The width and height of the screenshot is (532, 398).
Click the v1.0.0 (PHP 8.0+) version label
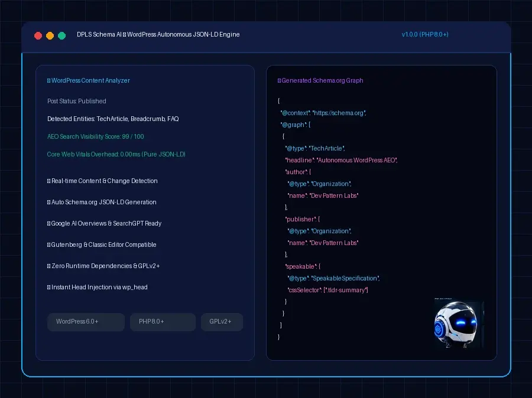point(425,34)
